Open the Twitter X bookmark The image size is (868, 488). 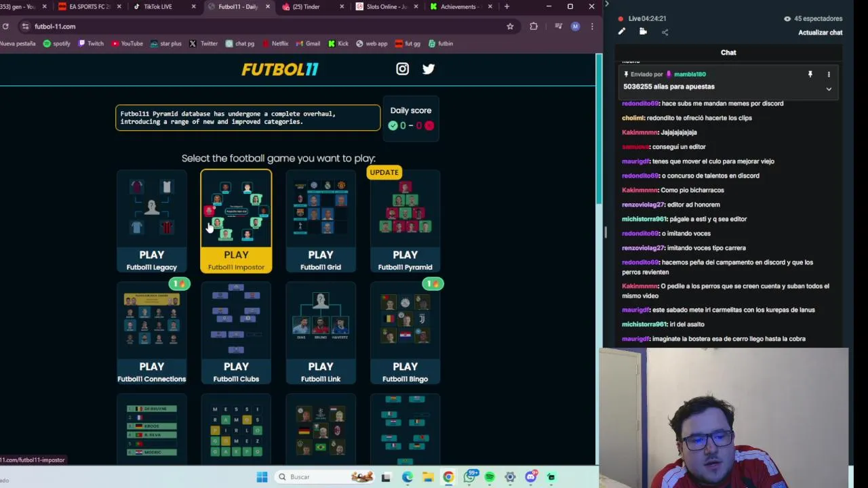pos(203,43)
